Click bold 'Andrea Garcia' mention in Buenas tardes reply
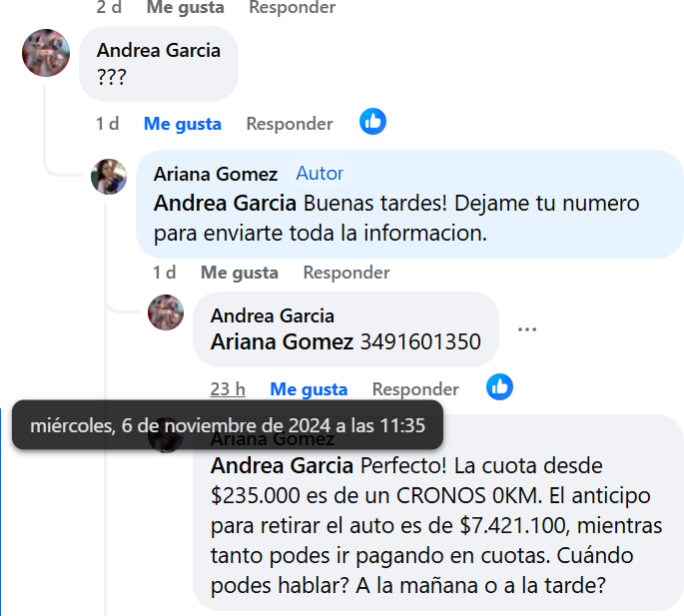 coord(225,204)
